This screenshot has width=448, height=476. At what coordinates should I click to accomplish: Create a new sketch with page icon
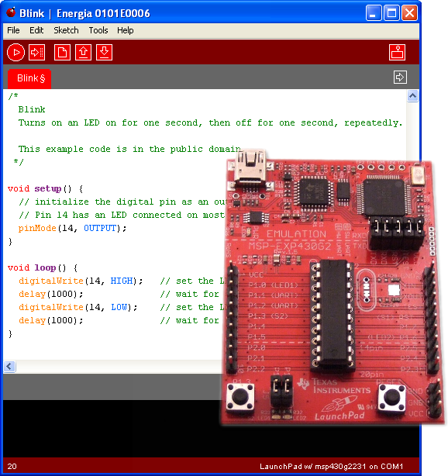click(62, 52)
